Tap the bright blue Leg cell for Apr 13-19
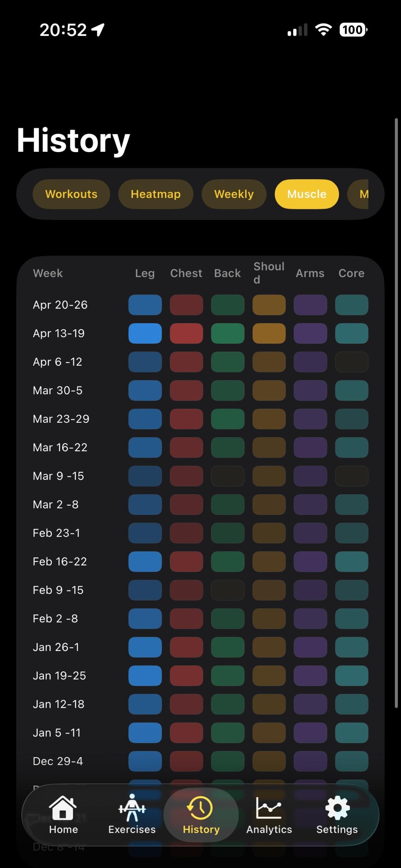Image resolution: width=401 pixels, height=868 pixels. tap(145, 333)
